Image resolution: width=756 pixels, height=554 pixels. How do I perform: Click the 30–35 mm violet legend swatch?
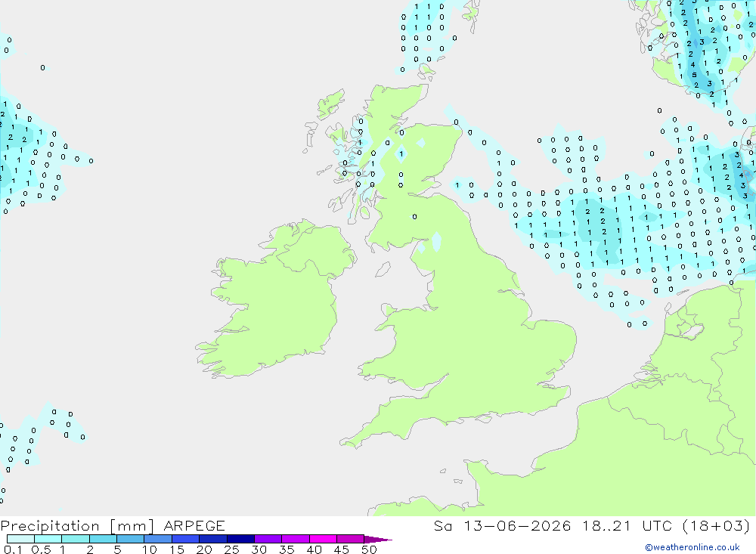click(x=268, y=539)
